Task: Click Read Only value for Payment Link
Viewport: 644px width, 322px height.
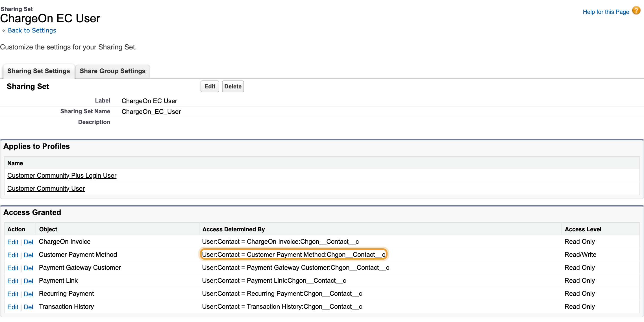Action: click(x=580, y=281)
